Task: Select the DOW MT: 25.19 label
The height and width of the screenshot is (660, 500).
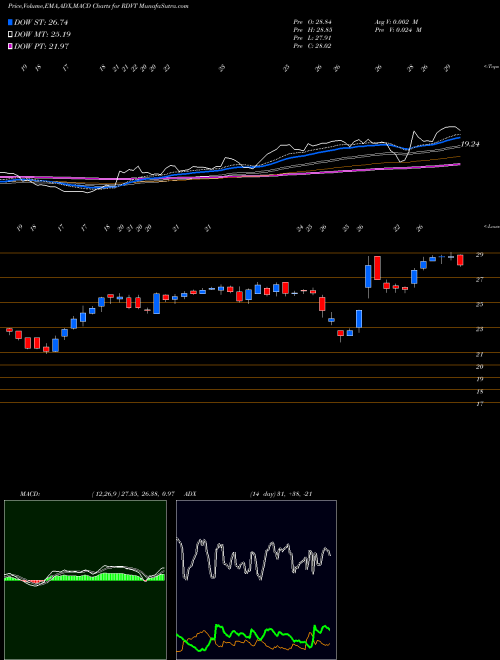Action: pos(42,34)
